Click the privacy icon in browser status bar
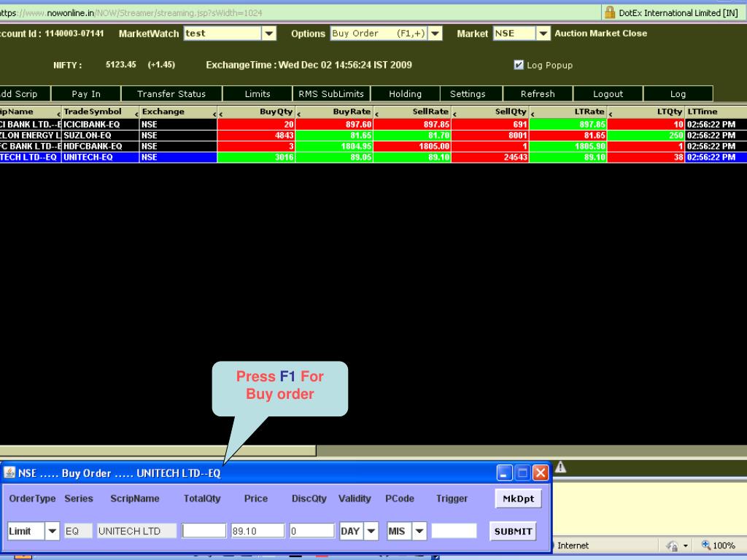Image resolution: width=747 pixels, height=560 pixels. 672,545
